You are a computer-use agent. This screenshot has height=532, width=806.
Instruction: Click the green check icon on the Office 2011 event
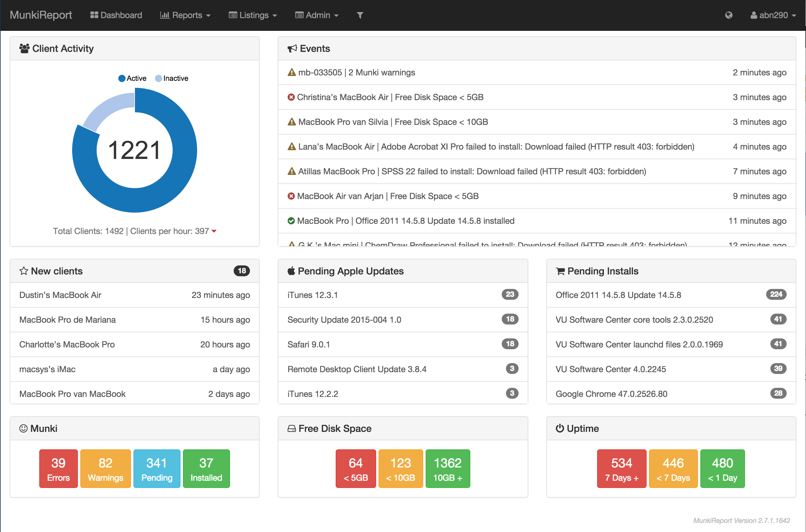tap(291, 220)
